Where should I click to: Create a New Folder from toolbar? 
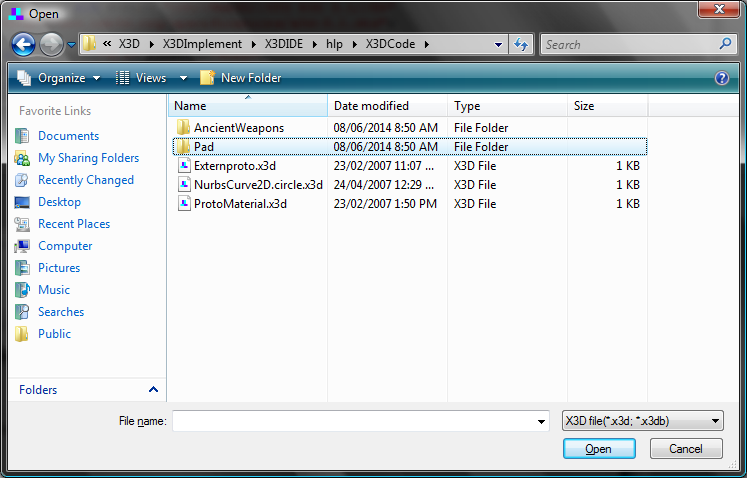pyautogui.click(x=241, y=78)
